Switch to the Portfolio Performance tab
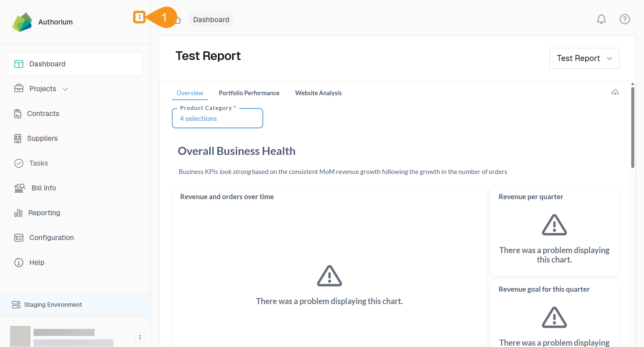 249,93
